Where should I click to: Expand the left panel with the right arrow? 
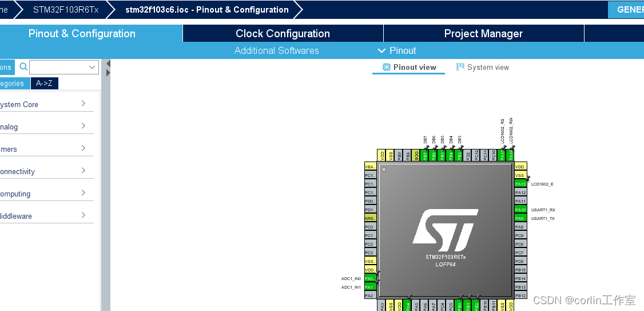(109, 73)
